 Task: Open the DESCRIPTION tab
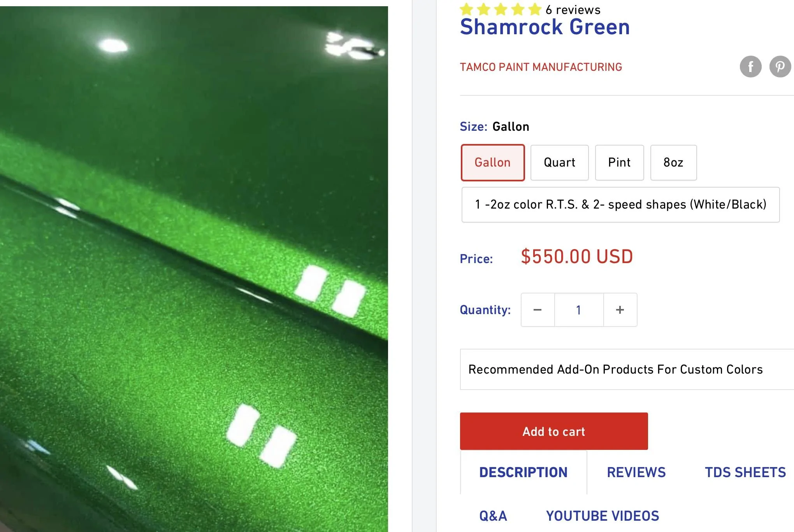[x=523, y=472]
